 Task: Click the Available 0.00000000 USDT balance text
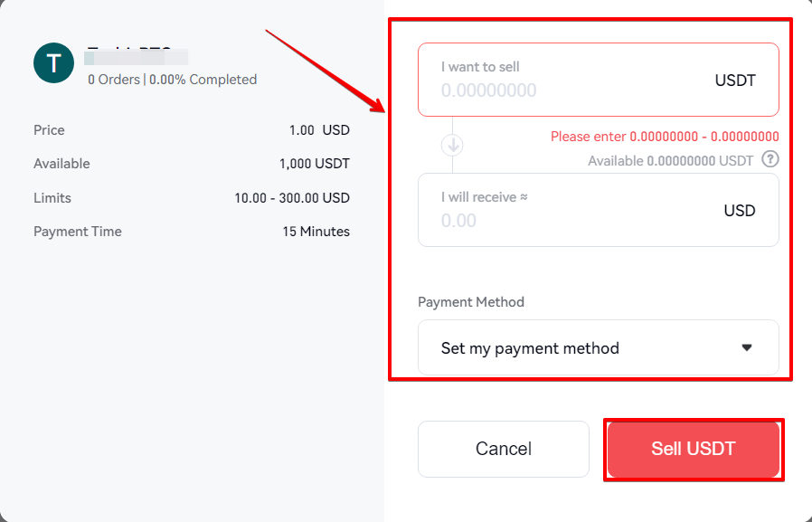[671, 161]
